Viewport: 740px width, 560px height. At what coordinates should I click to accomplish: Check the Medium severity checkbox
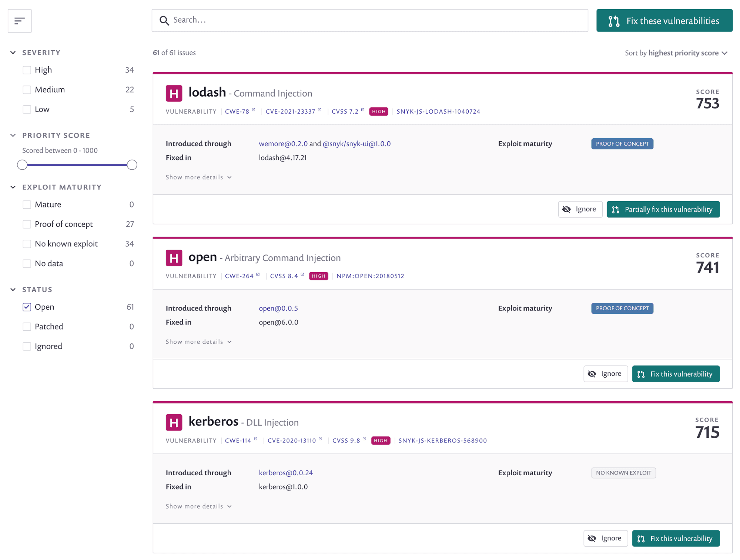tap(27, 89)
